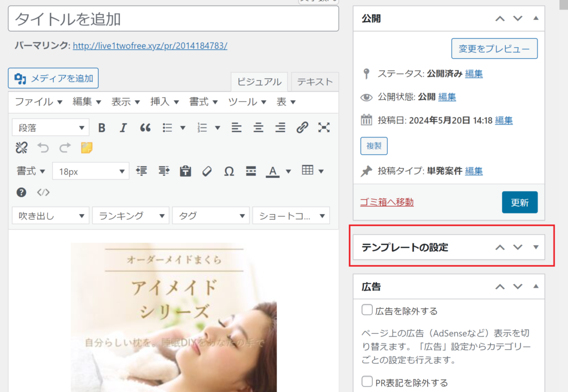Viewport: 568px width, 392px height.
Task: Undo the last edit
Action: [43, 147]
